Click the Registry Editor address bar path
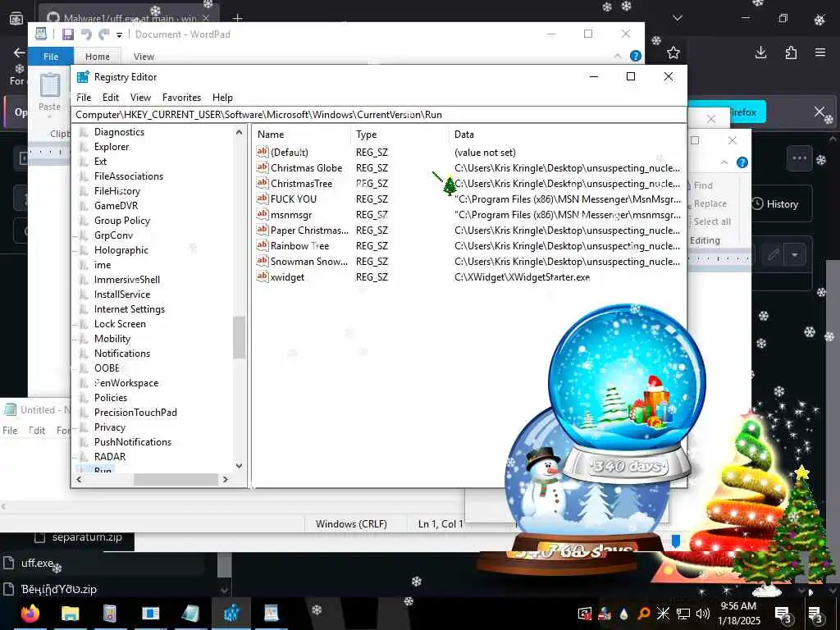Image resolution: width=840 pixels, height=630 pixels. click(378, 115)
